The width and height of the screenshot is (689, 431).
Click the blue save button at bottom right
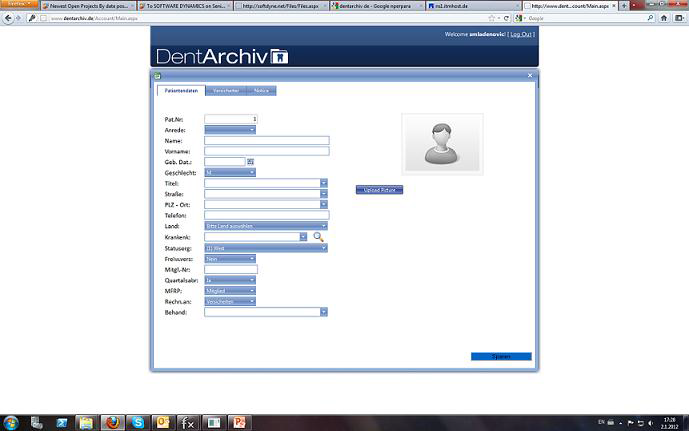(x=501, y=356)
